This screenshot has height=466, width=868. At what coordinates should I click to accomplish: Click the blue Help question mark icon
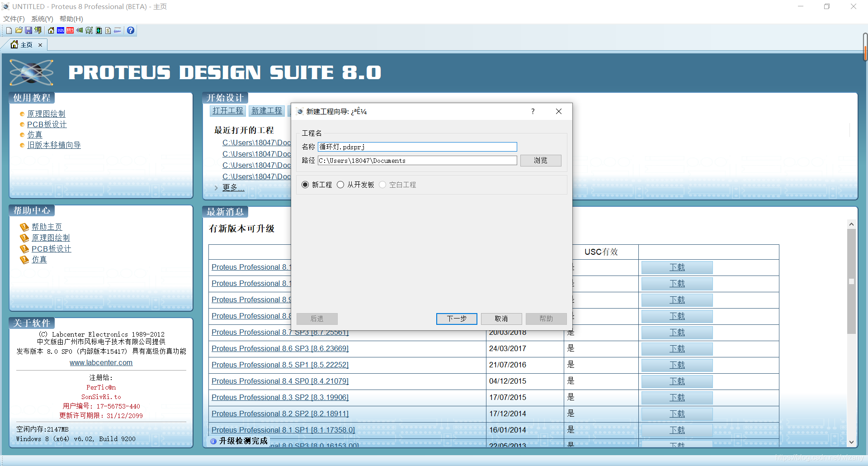pos(131,30)
